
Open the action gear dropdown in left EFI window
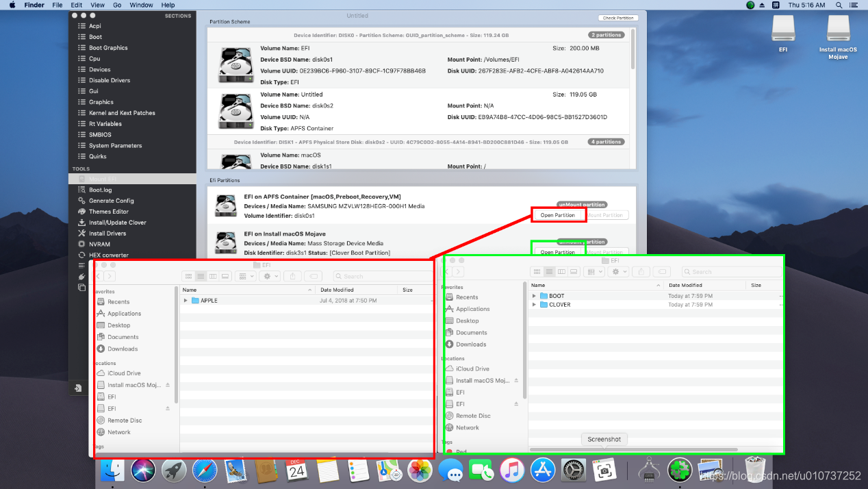tap(271, 276)
